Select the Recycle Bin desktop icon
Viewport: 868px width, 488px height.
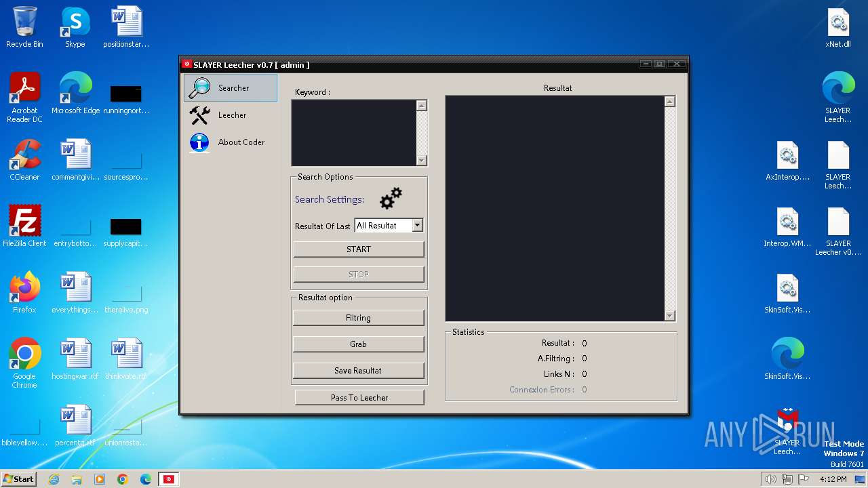24,27
